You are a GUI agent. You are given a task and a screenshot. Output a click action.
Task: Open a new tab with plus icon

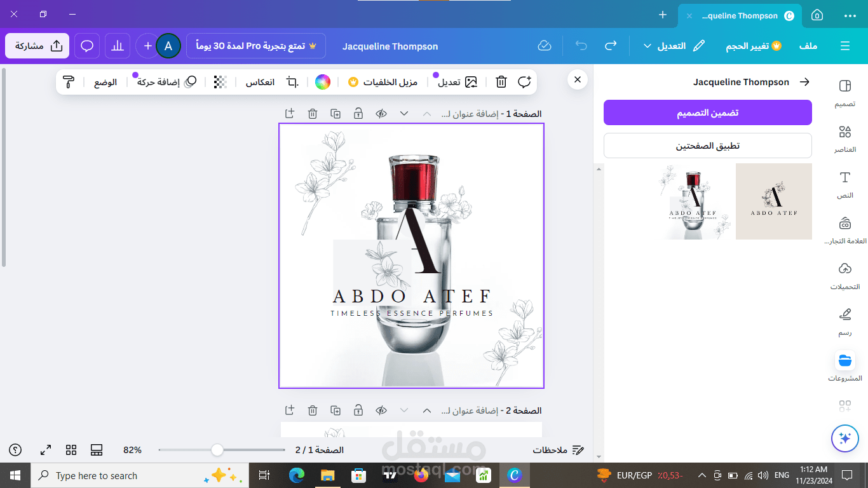point(663,15)
